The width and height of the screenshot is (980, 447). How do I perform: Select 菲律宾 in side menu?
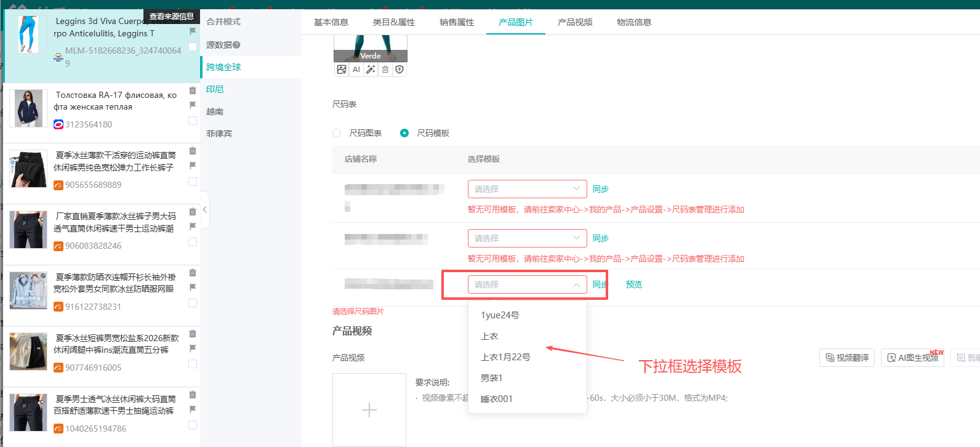[219, 134]
